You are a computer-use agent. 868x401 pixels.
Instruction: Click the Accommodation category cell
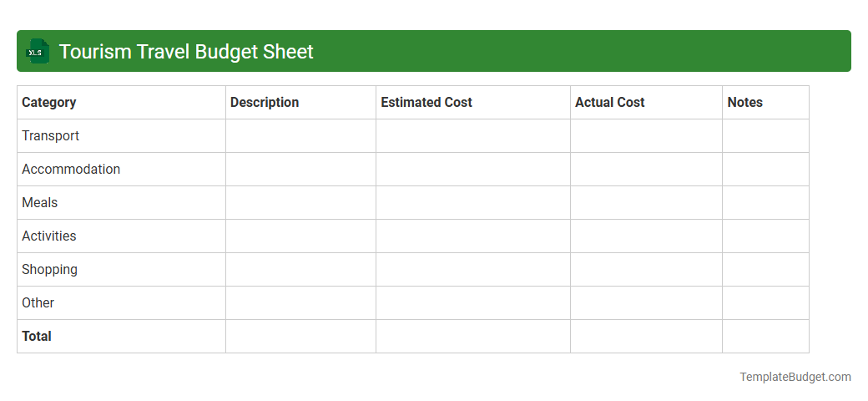tap(121, 170)
